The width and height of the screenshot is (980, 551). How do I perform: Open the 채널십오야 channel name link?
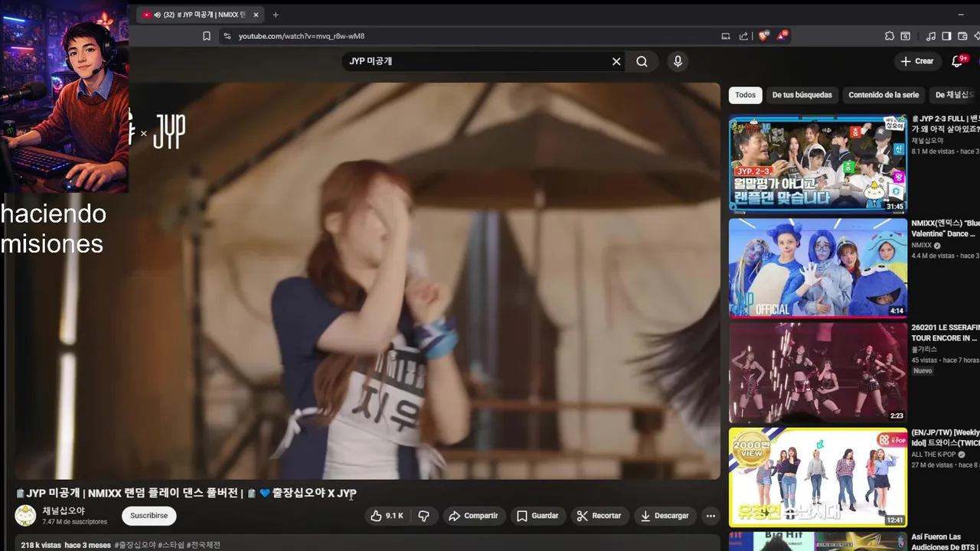(64, 510)
